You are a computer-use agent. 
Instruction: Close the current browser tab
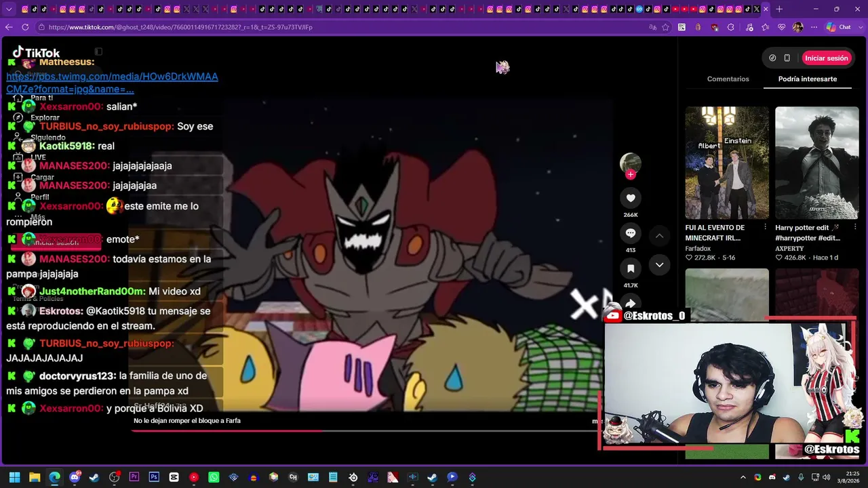pos(766,9)
